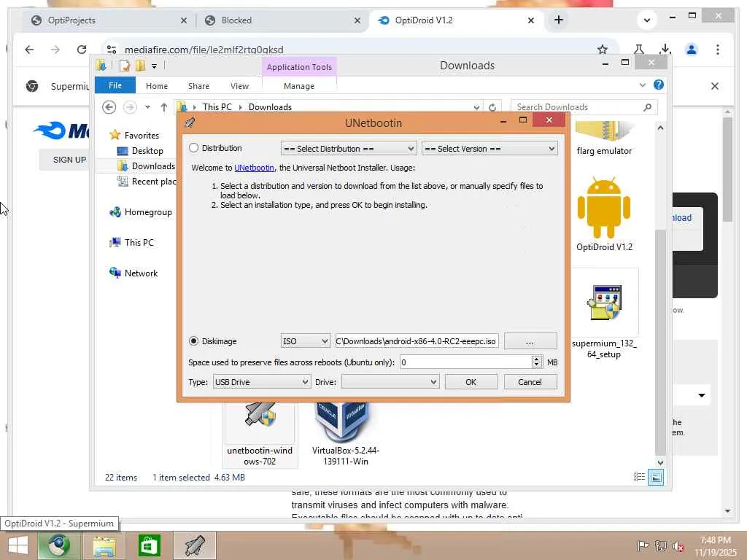Reload the browser page
This screenshot has height=560, width=747.
pyautogui.click(x=82, y=50)
